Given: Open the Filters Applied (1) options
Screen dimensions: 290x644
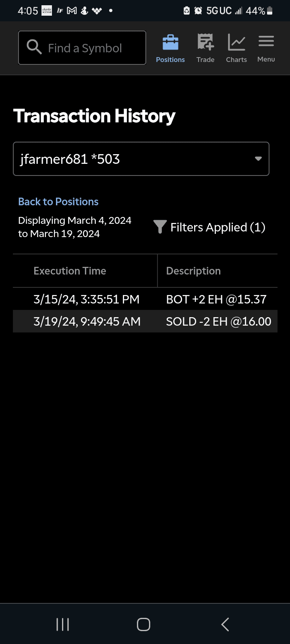Looking at the screenshot, I should coord(217,227).
